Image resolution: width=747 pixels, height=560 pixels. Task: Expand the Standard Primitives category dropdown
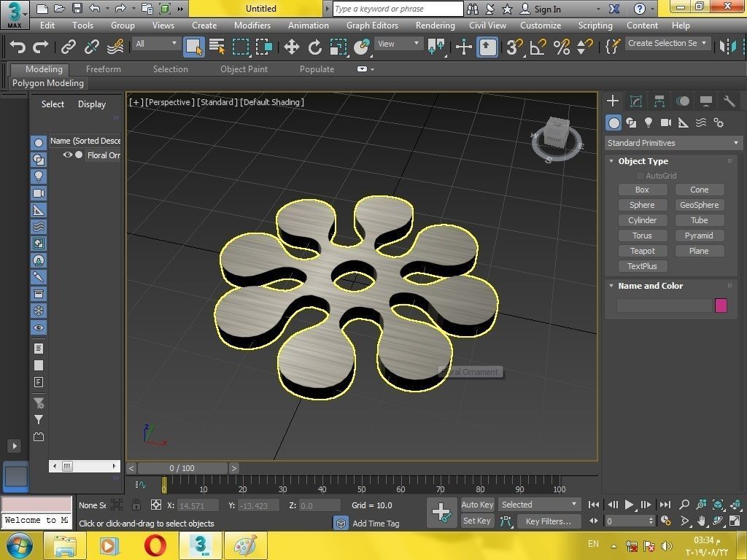673,143
